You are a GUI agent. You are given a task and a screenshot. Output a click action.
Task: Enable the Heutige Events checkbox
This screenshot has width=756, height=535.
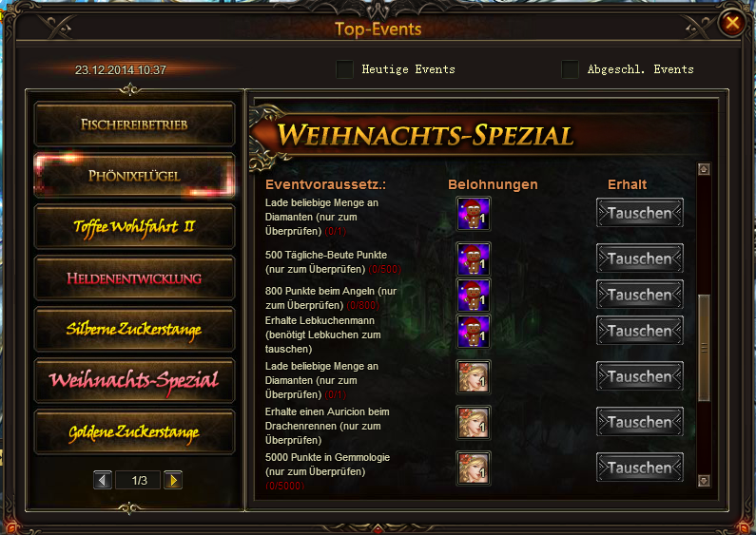[345, 69]
